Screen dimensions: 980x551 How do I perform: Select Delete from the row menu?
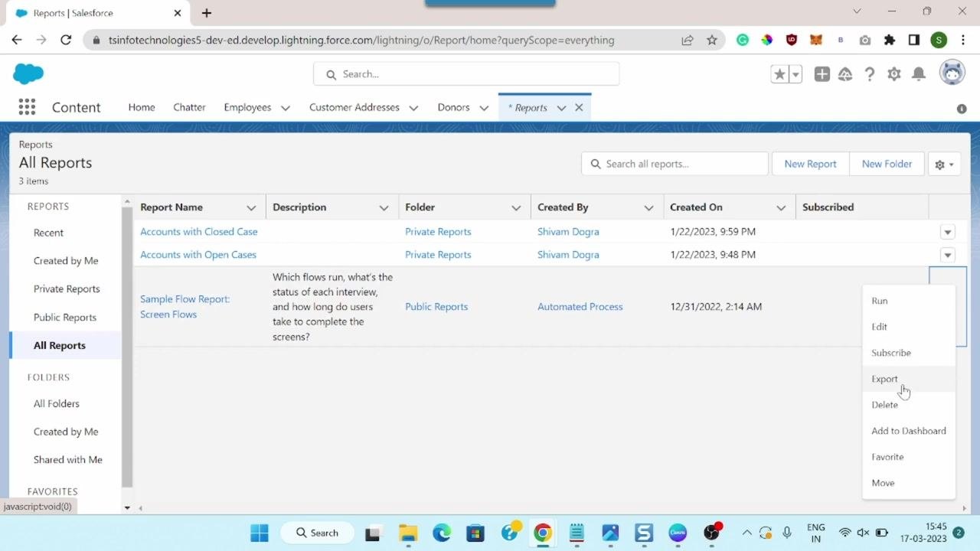[x=909, y=405]
